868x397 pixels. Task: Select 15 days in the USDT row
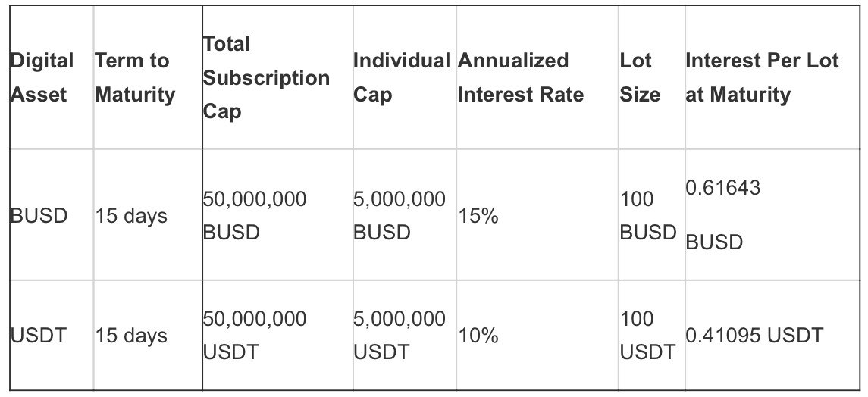[131, 335]
